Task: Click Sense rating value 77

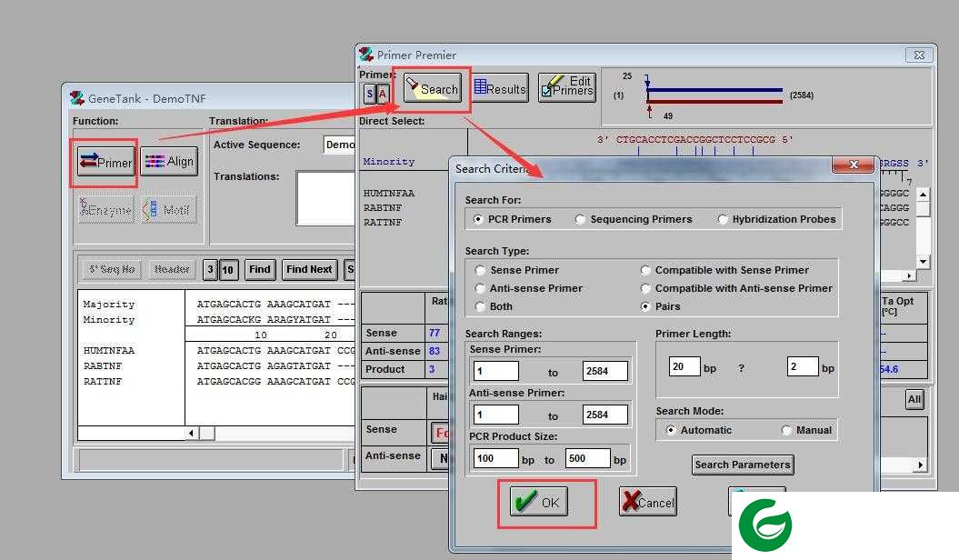Action: (435, 333)
